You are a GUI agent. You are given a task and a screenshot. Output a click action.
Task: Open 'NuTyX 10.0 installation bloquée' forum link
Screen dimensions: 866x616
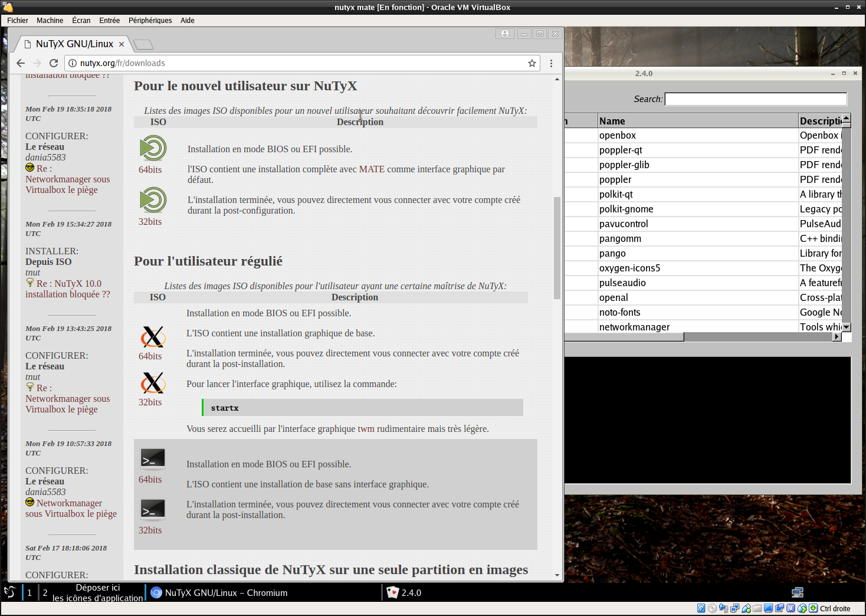point(68,289)
